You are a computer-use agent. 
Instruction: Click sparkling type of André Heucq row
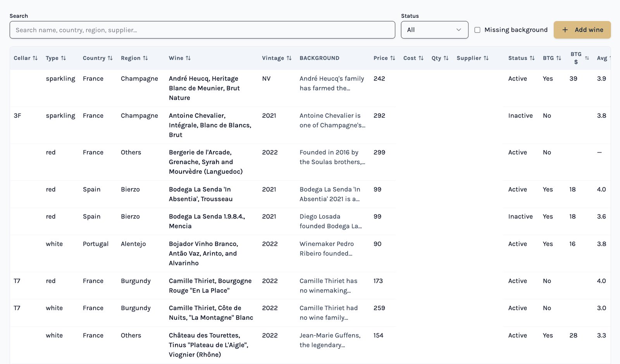[60, 79]
